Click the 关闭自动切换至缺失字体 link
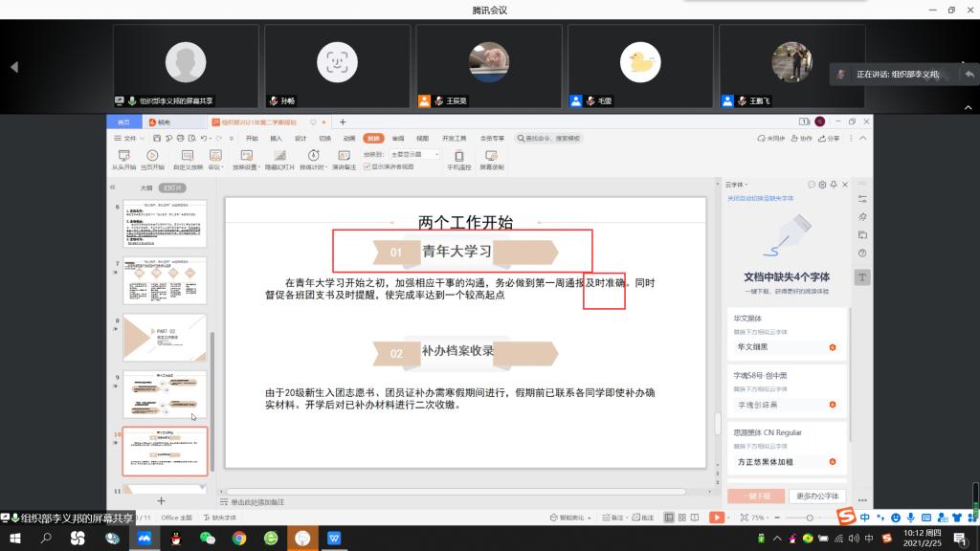The height and width of the screenshot is (551, 980). point(760,198)
